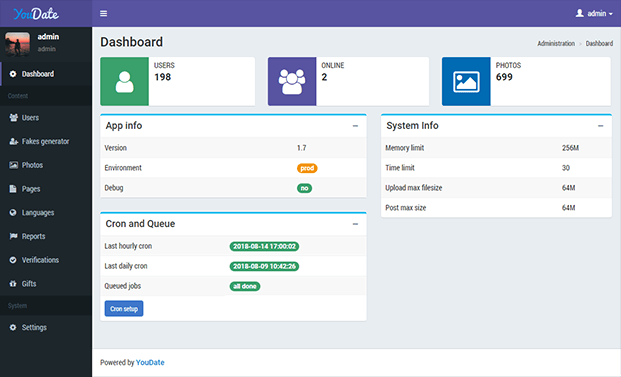Click the 'all done' queued jobs badge
This screenshot has width=621, height=377.
(245, 286)
